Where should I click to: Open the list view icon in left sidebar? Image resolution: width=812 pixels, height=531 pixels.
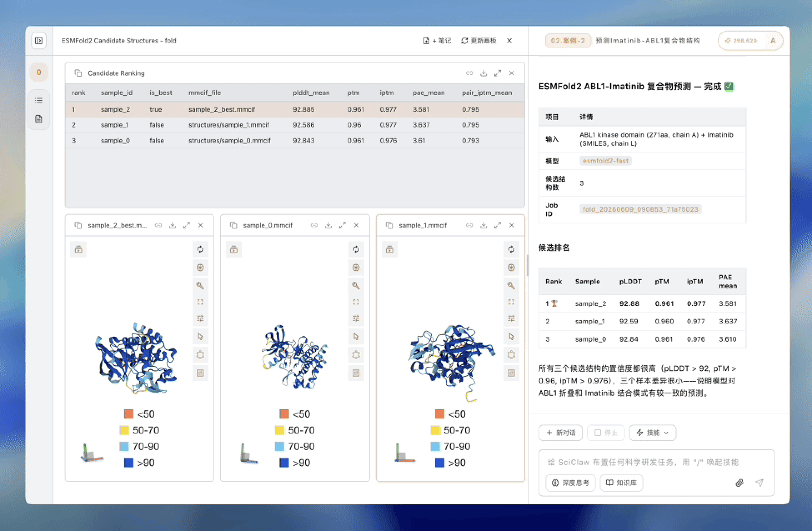point(39,100)
